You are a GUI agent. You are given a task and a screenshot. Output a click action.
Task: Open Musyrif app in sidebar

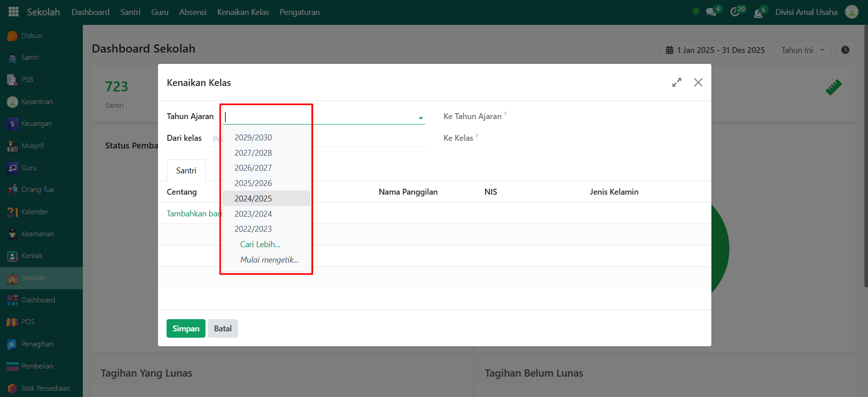[33, 146]
